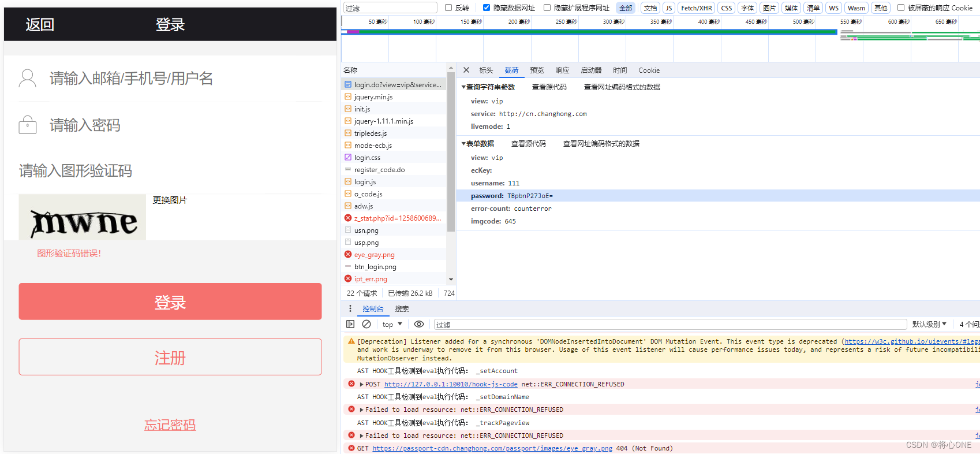Click the script icon next to login.js
The width and height of the screenshot is (980, 454).
(348, 181)
